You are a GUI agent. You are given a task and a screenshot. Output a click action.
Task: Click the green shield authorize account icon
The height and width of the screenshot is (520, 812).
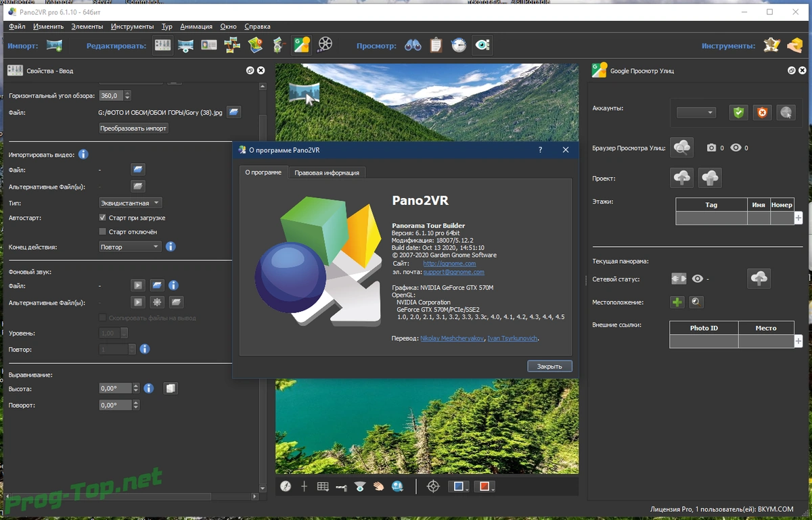[738, 113]
